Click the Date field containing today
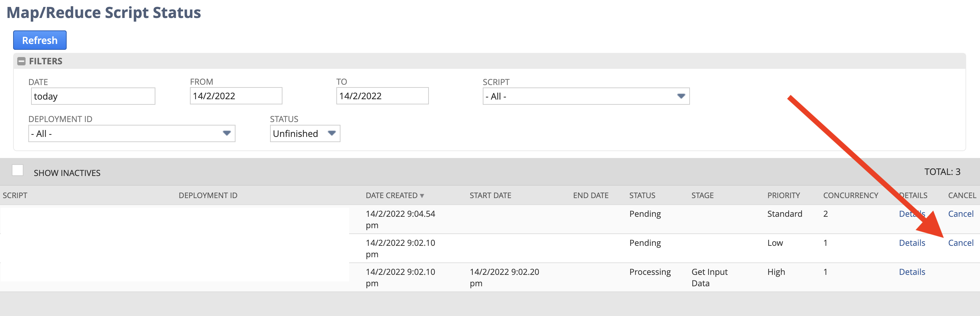The height and width of the screenshot is (316, 980). (93, 96)
